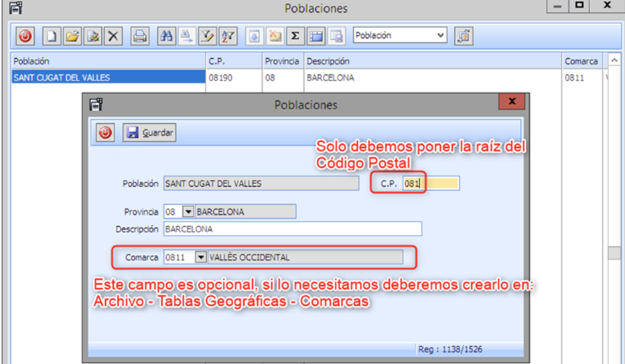Click the Población column header

click(x=107, y=61)
